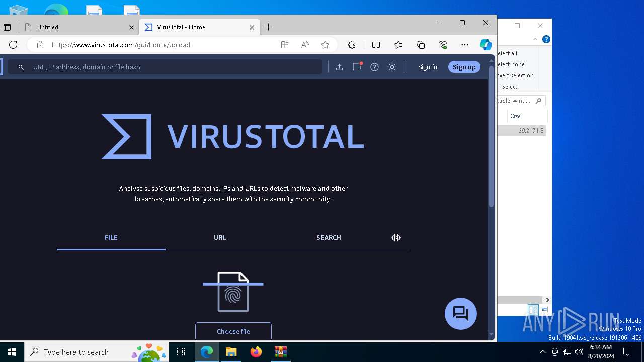Click VirusTotal upload file icon
Screen dimensions: 644x362
tap(339, 67)
